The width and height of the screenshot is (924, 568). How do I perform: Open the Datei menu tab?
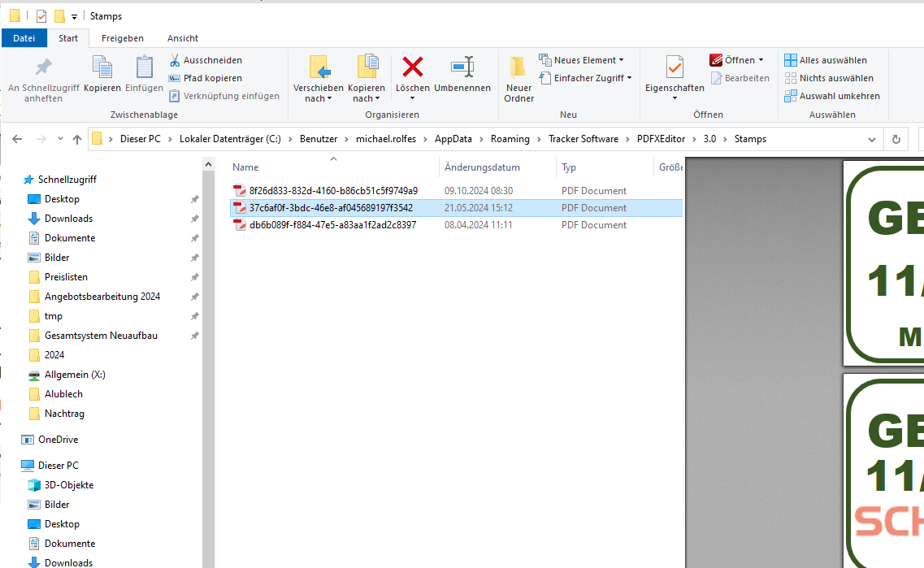click(x=24, y=38)
